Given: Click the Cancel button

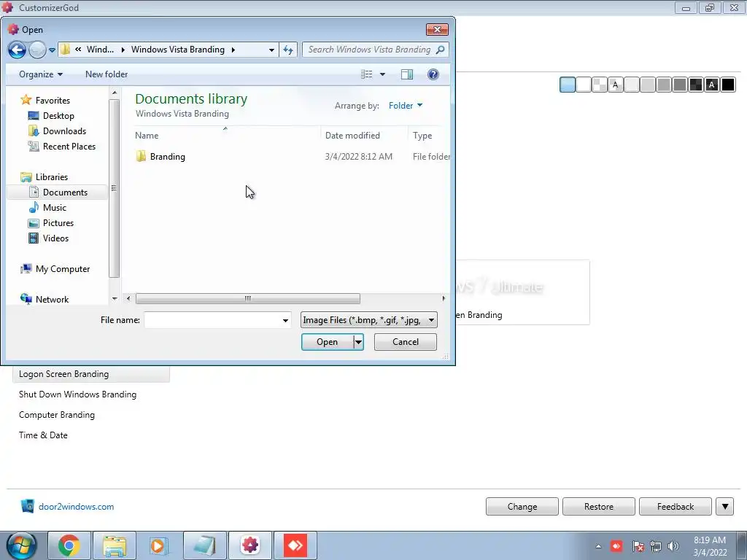Looking at the screenshot, I should [406, 342].
